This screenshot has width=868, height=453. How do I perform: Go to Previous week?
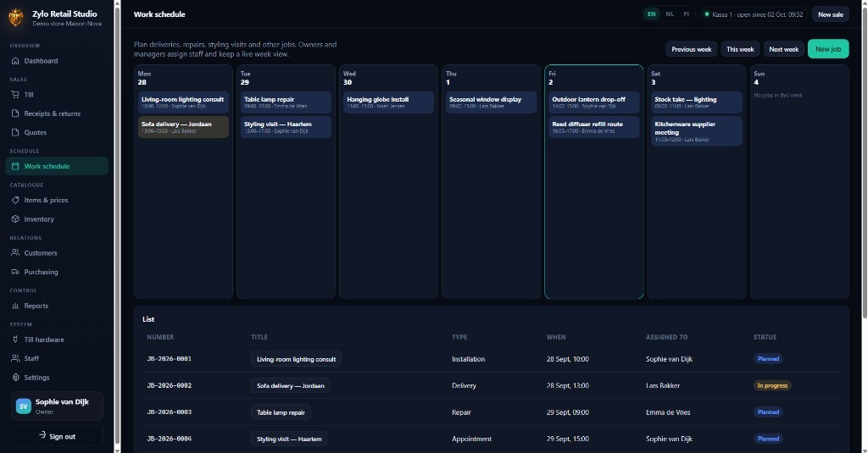[x=691, y=49]
